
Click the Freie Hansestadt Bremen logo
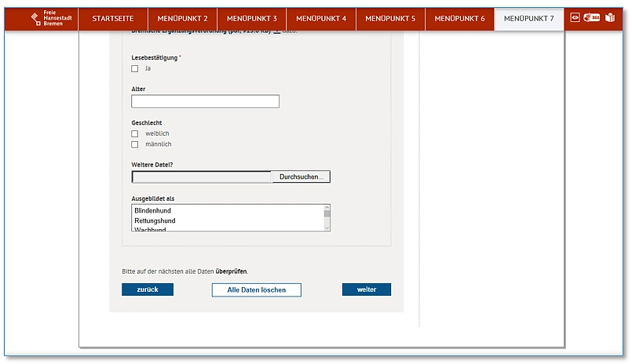pyautogui.click(x=49, y=18)
